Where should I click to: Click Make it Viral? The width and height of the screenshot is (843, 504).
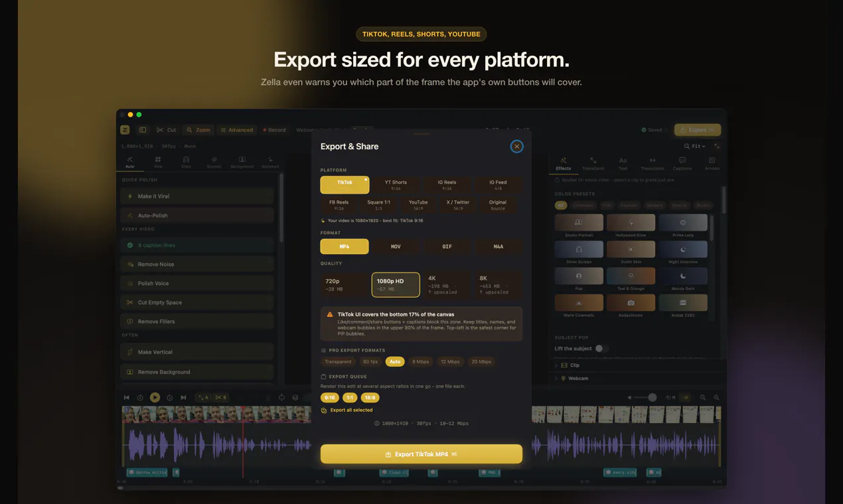[197, 196]
